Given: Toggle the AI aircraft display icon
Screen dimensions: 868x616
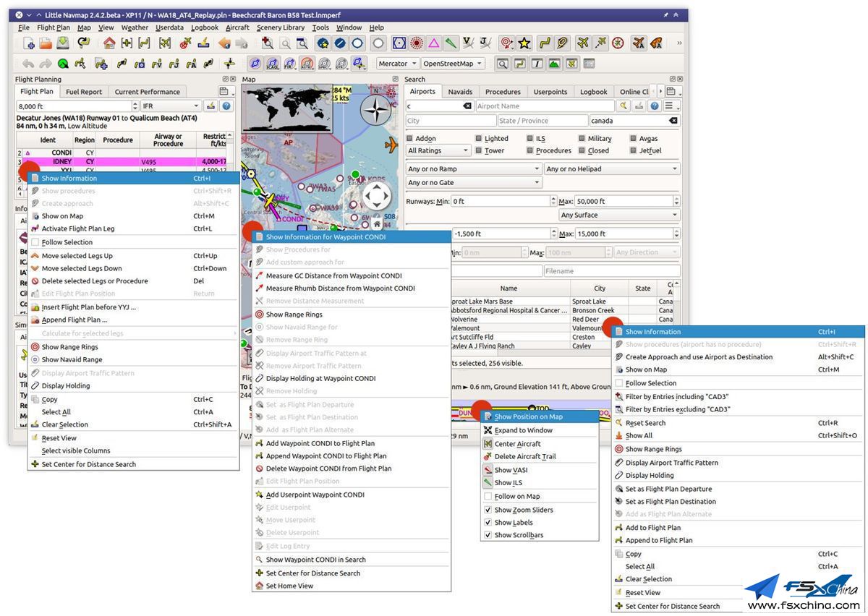Looking at the screenshot, I should click(x=639, y=43).
